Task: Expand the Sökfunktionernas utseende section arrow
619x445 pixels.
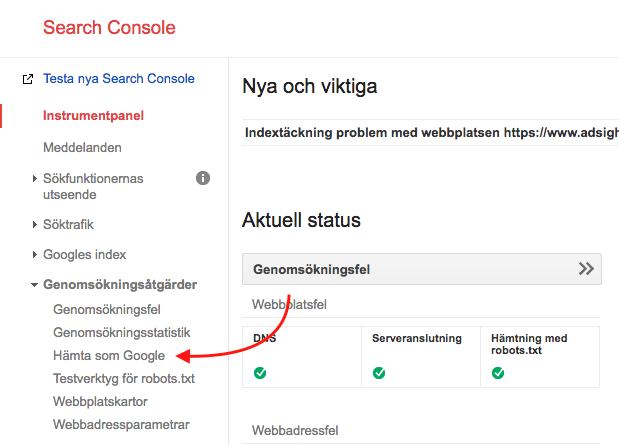Action: (x=35, y=178)
